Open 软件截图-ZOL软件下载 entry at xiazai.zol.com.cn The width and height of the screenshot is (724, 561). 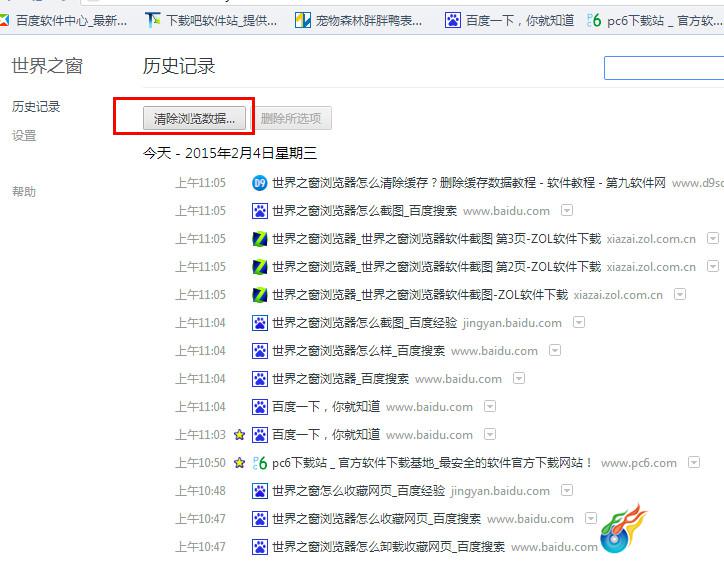420,295
